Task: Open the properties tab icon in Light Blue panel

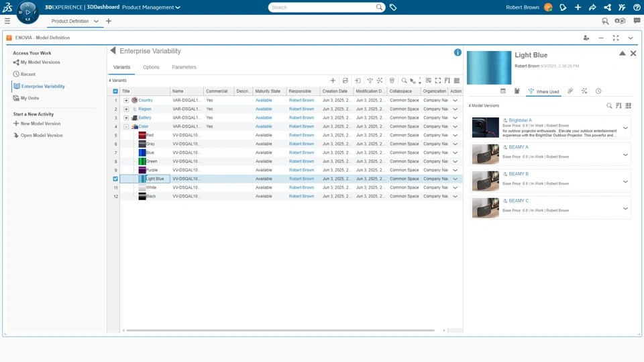Action: pyautogui.click(x=502, y=91)
